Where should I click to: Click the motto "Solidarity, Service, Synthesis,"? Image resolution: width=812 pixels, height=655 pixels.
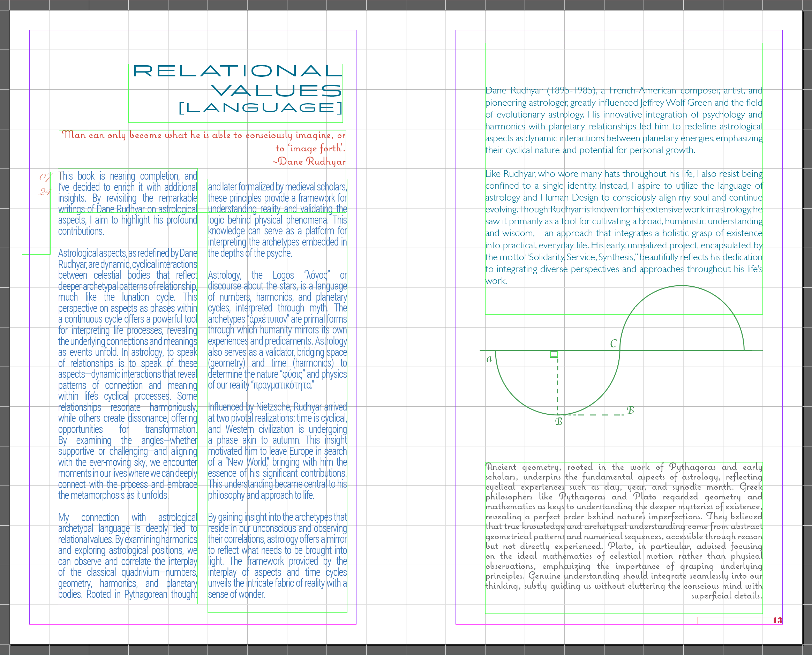[581, 257]
